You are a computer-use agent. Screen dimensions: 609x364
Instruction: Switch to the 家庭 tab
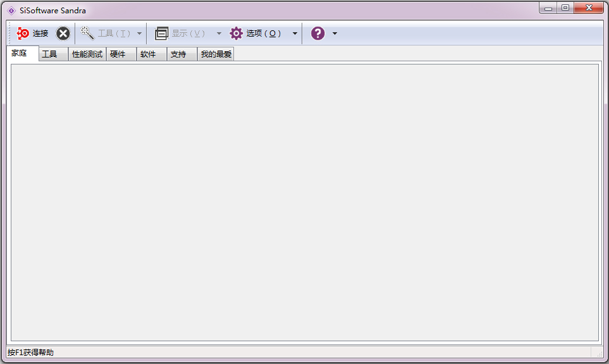point(23,53)
